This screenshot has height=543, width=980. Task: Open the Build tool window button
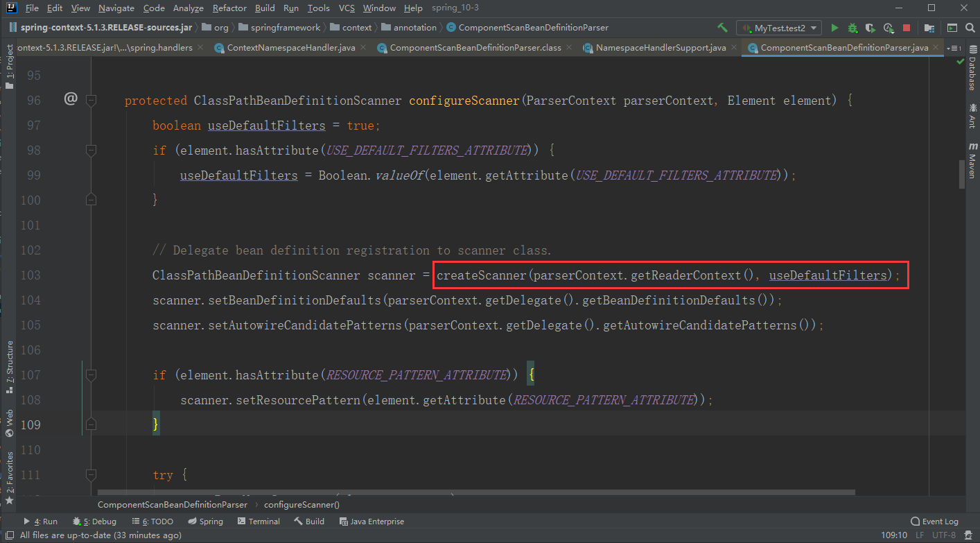tap(309, 522)
